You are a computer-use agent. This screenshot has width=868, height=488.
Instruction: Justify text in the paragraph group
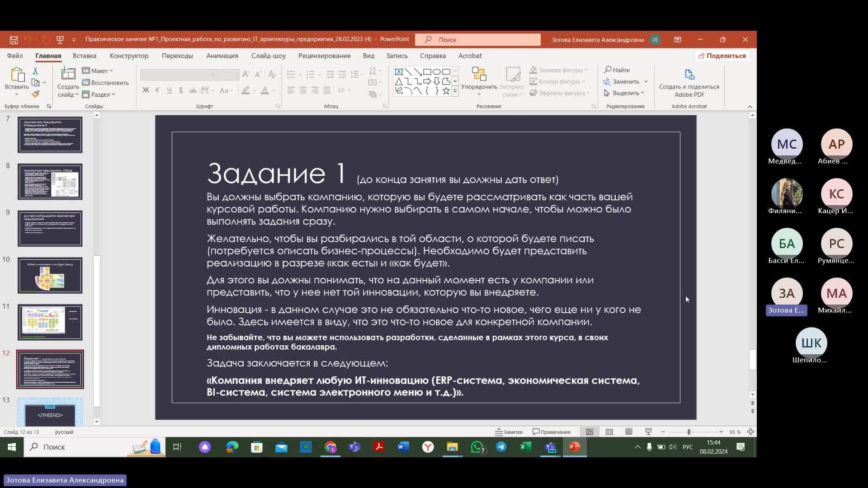(x=326, y=90)
